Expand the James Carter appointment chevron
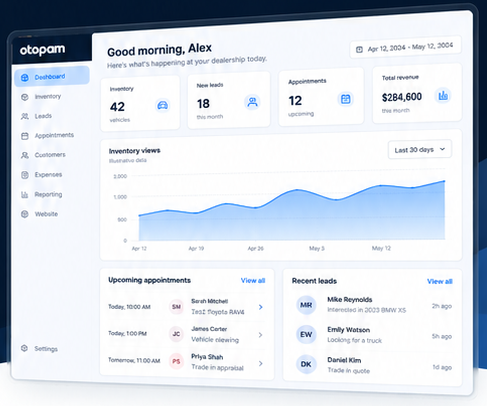Image resolution: width=487 pixels, height=406 pixels. tap(261, 335)
